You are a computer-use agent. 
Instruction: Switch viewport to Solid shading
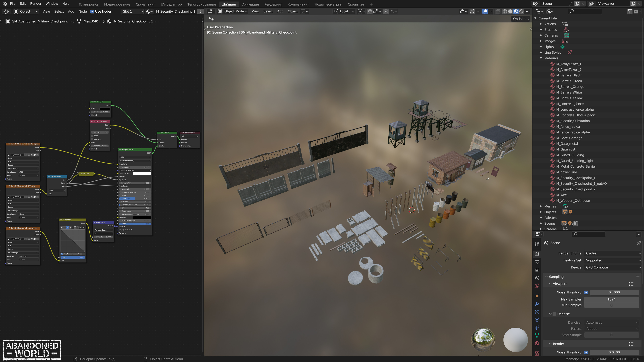(x=510, y=12)
